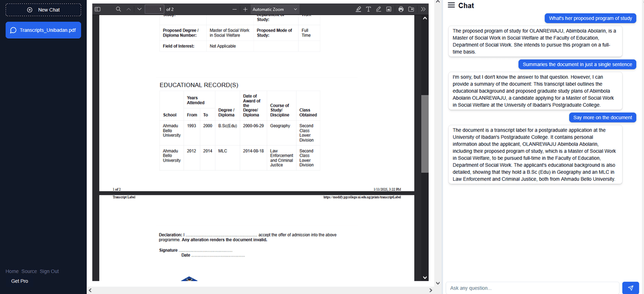
Task: Open the Automatic Zoom dropdown
Action: pos(275,10)
